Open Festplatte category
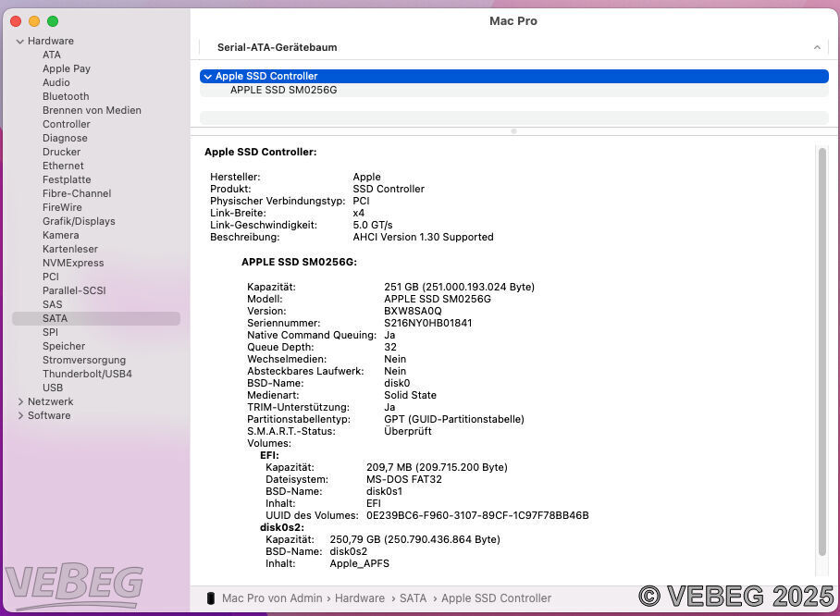 (67, 180)
